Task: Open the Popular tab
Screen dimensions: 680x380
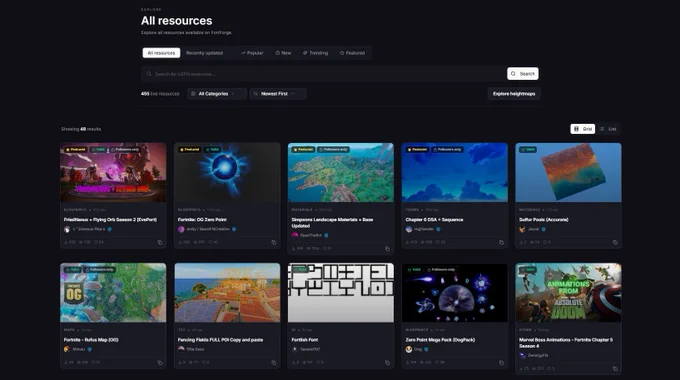Action: (252, 53)
